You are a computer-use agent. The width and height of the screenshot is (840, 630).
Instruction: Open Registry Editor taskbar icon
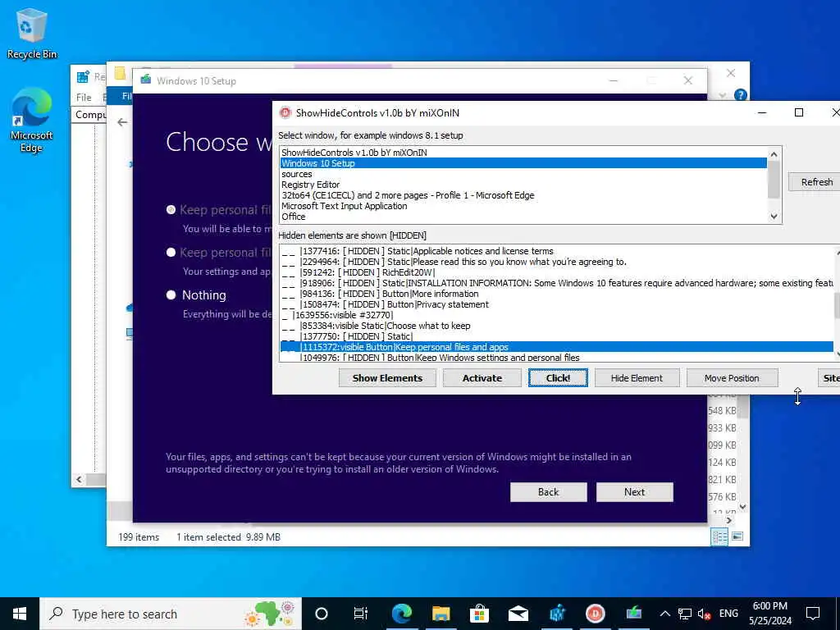[x=557, y=614]
